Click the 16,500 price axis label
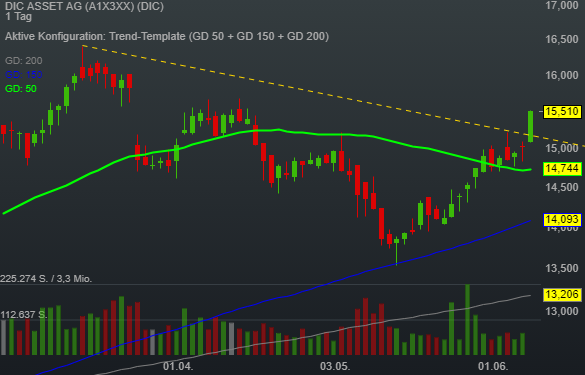The image size is (585, 375). pyautogui.click(x=561, y=40)
